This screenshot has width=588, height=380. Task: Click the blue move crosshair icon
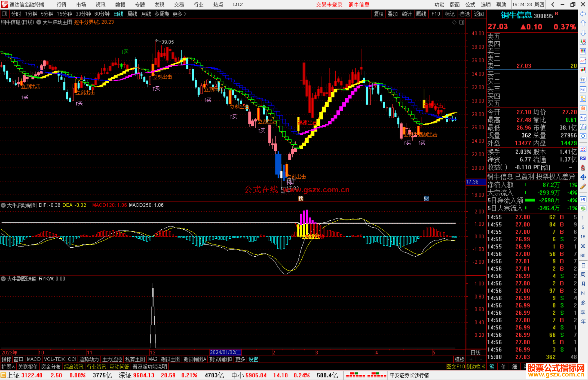point(583,177)
